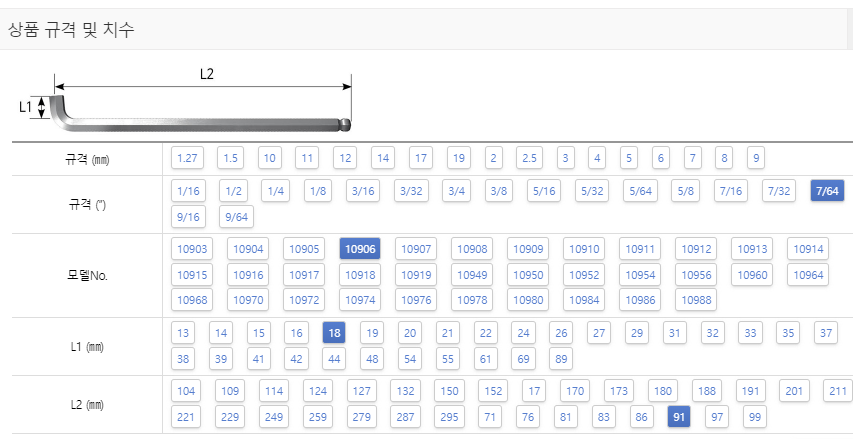Click model number 10949
853x439 pixels.
pyautogui.click(x=472, y=275)
